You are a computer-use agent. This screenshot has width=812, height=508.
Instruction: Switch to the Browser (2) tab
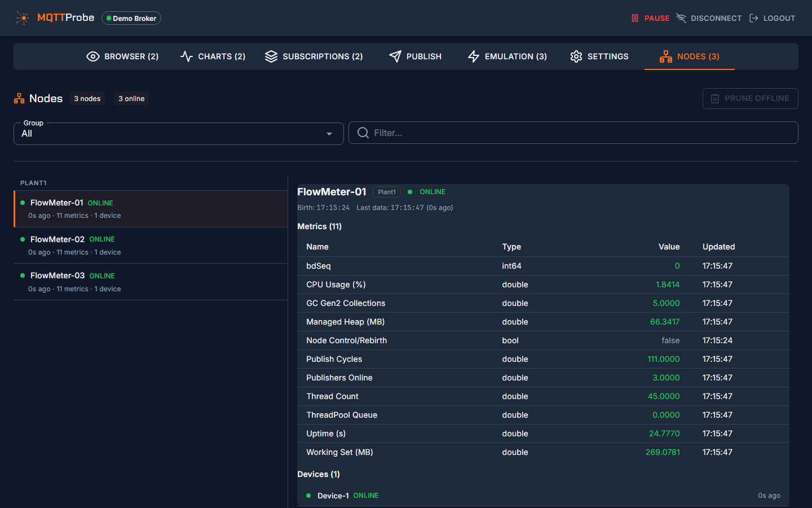click(122, 56)
